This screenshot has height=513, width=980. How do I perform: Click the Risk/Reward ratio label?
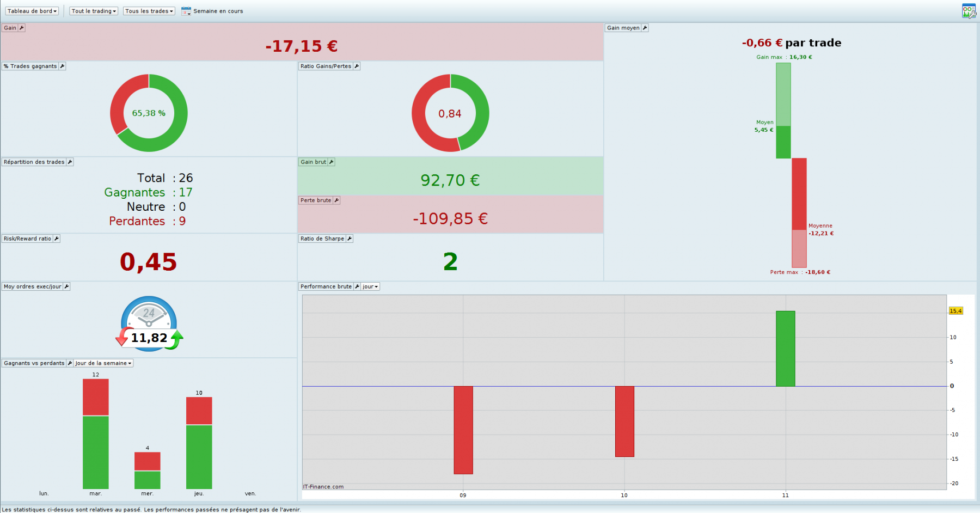coord(27,239)
